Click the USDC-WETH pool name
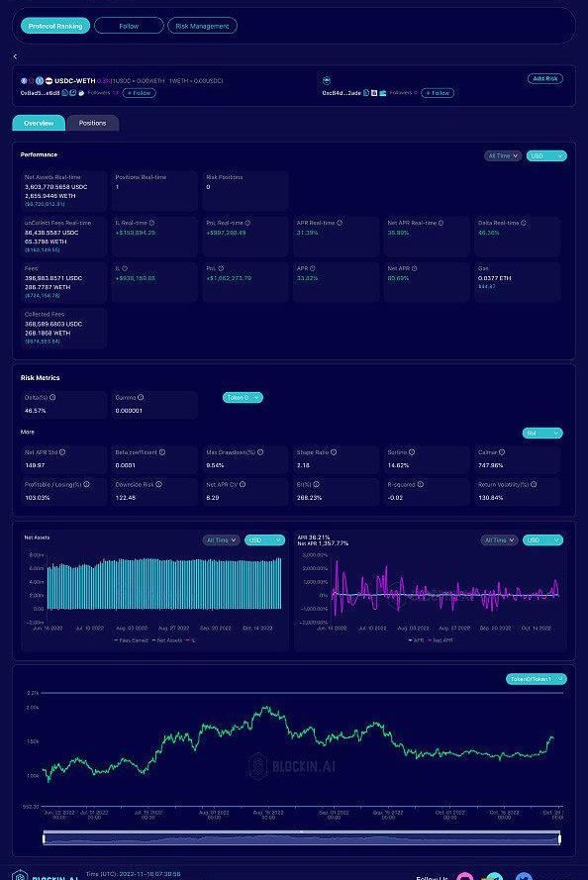The width and height of the screenshot is (588, 880). [74, 81]
